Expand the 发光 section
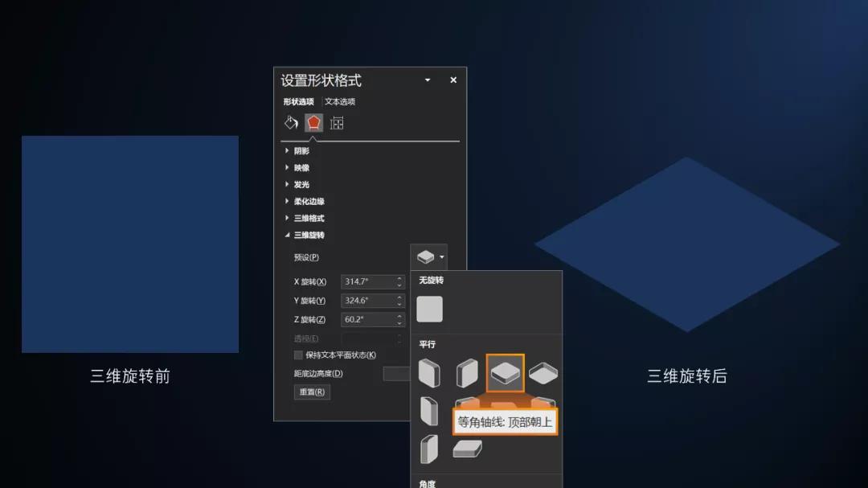Screen dimensions: 868x488 pyautogui.click(x=288, y=184)
